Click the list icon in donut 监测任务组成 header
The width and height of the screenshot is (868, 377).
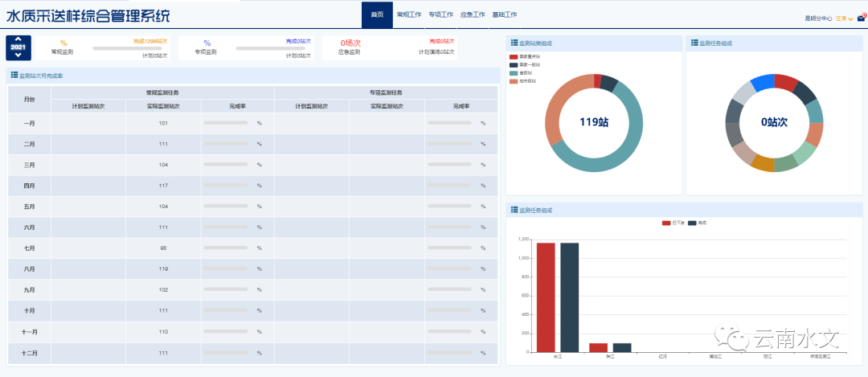[694, 43]
